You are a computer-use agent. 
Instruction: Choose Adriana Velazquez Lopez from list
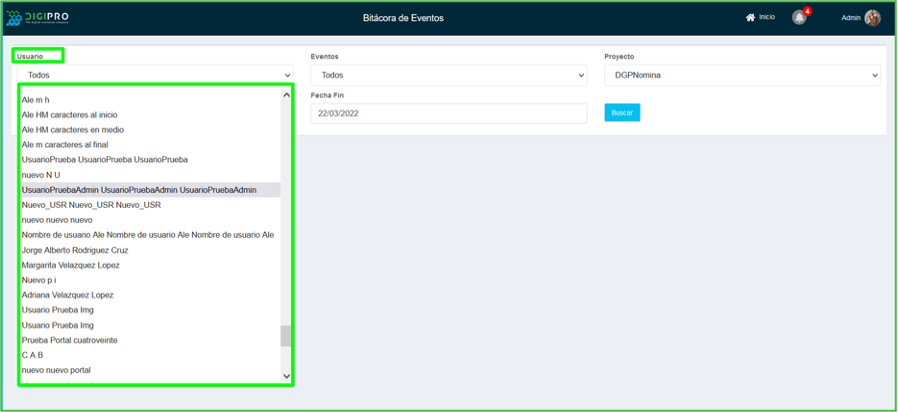[67, 295]
